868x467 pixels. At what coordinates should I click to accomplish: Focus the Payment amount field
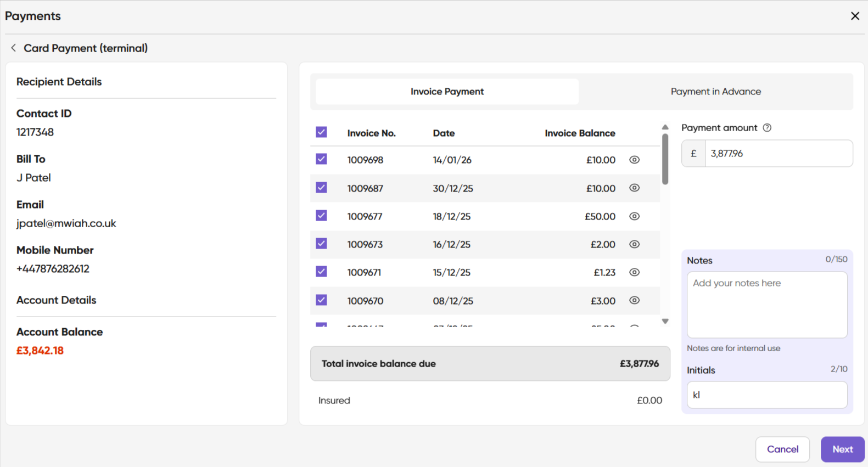pos(778,154)
